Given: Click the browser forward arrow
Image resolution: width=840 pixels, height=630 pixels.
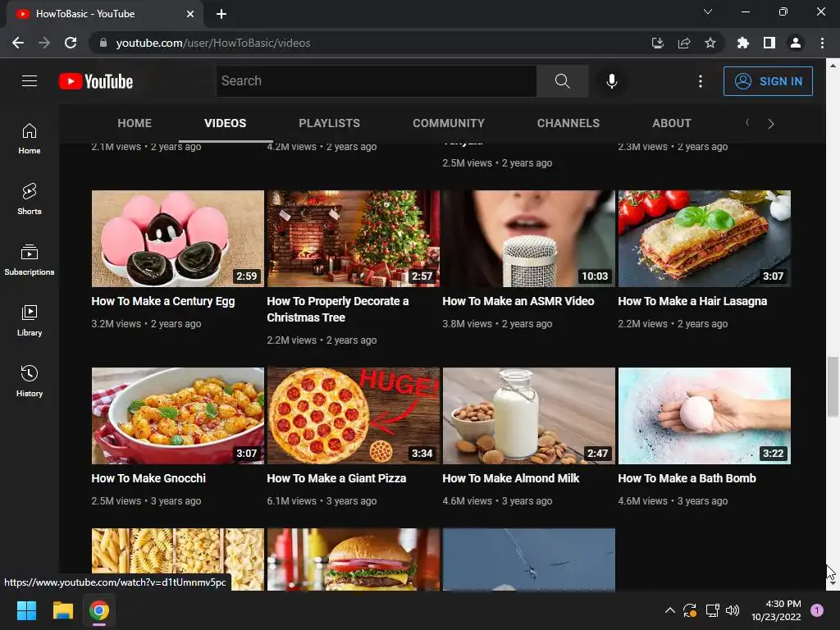Looking at the screenshot, I should [x=44, y=43].
